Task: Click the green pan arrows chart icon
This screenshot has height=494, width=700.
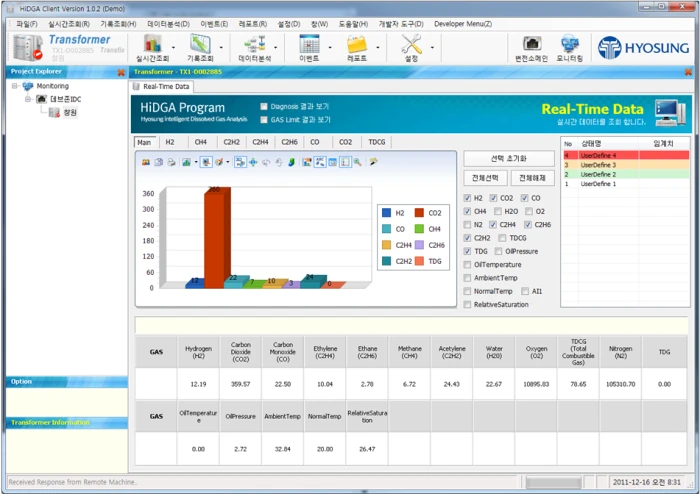Action: [253, 162]
